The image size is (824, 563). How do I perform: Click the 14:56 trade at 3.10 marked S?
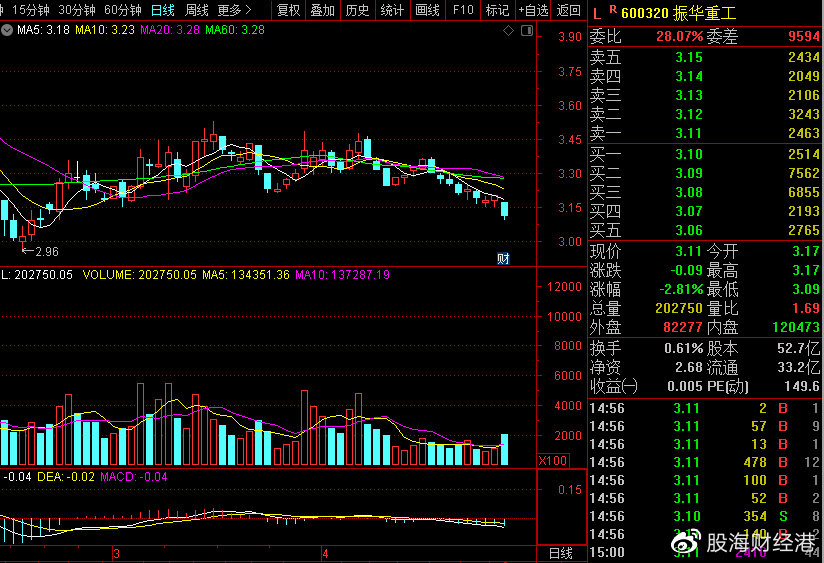[705, 516]
